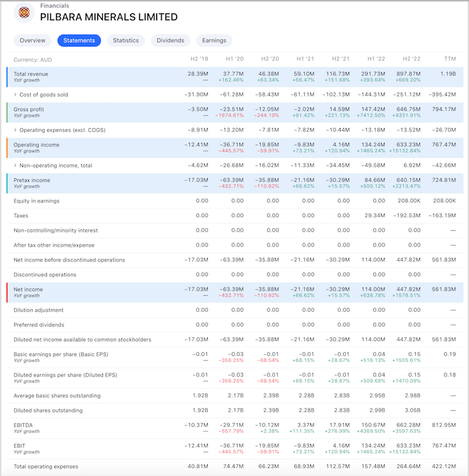The height and width of the screenshot is (476, 469).
Task: Open the Dividends tab
Action: click(170, 40)
